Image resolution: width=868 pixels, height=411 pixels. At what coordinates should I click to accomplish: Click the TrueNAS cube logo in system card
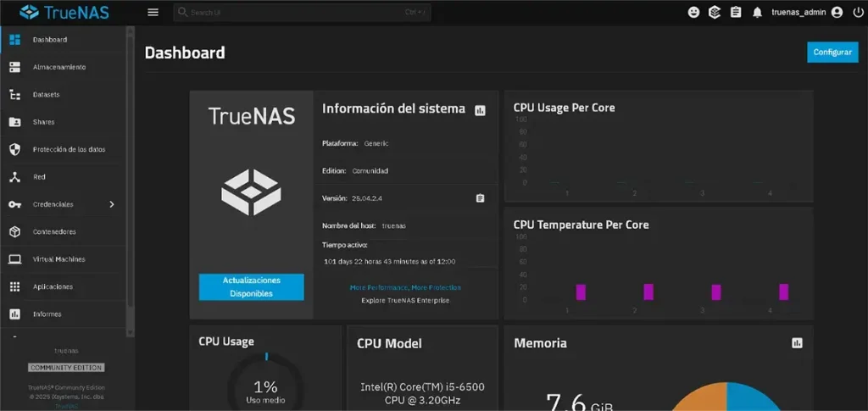pyautogui.click(x=251, y=192)
